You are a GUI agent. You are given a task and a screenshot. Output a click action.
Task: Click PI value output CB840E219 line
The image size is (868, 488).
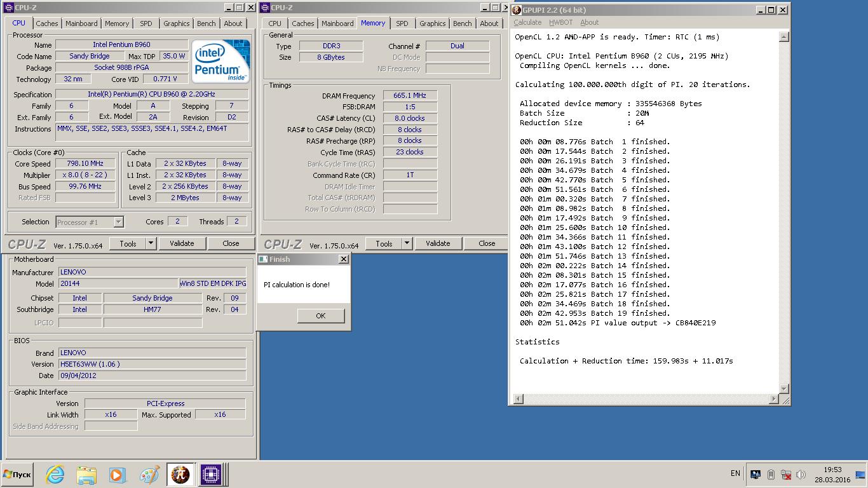[x=618, y=323]
